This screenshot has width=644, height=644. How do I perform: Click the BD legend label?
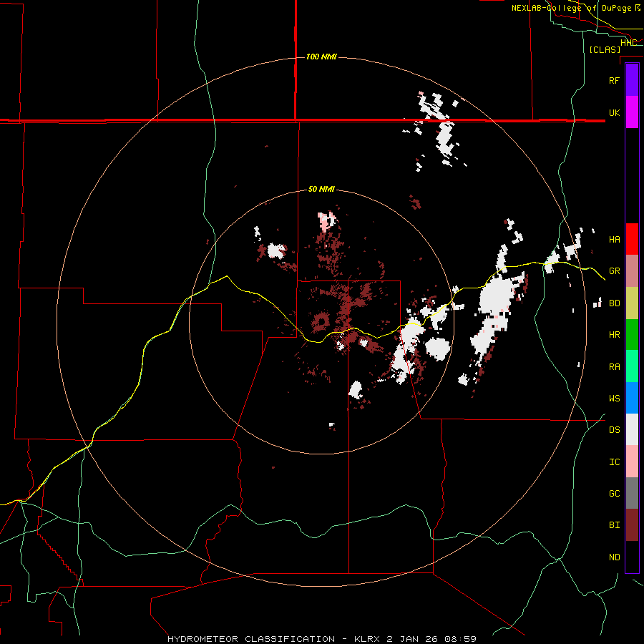(614, 303)
